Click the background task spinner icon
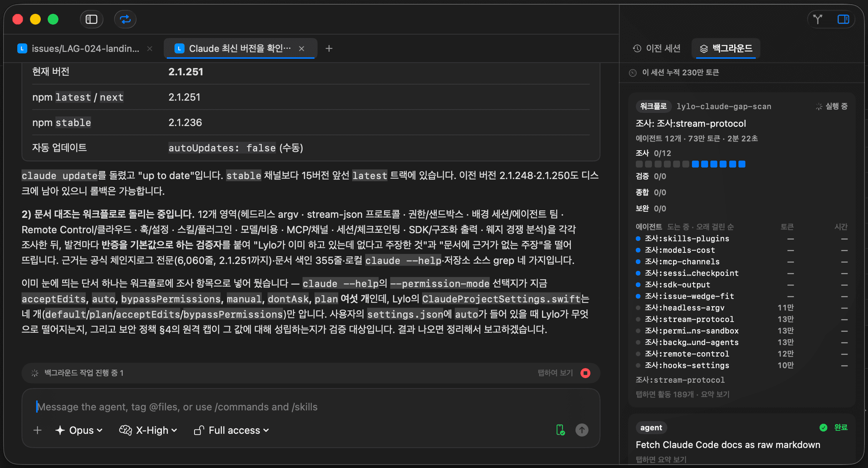Image resolution: width=868 pixels, height=468 pixels. click(35, 373)
